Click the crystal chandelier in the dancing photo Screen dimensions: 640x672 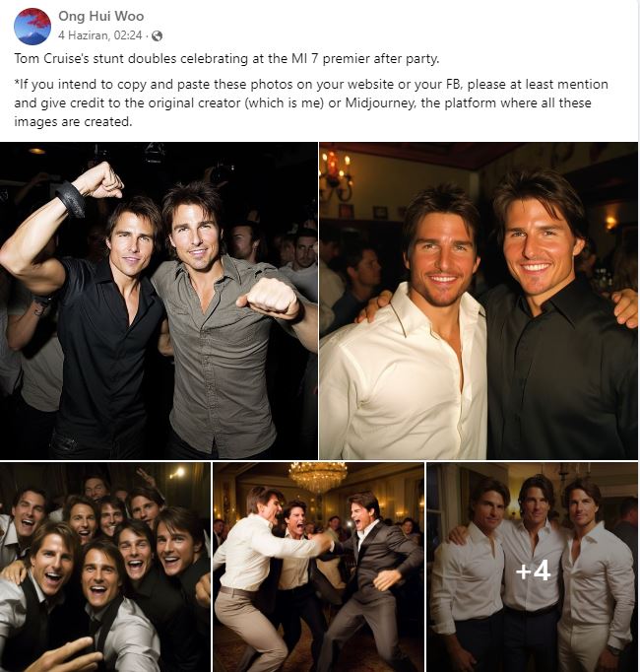click(x=318, y=476)
